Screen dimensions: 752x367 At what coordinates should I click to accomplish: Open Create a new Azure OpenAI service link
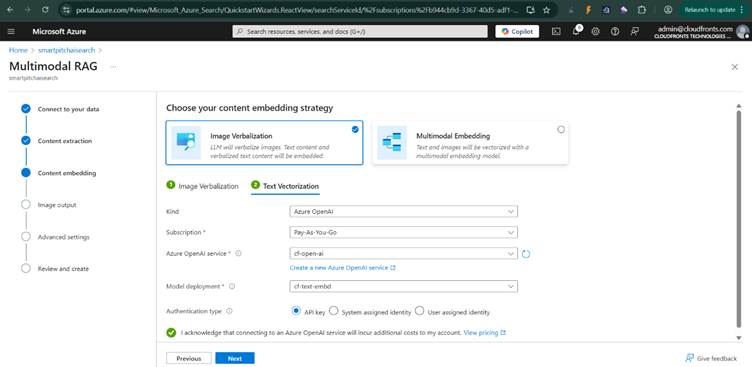click(x=342, y=268)
